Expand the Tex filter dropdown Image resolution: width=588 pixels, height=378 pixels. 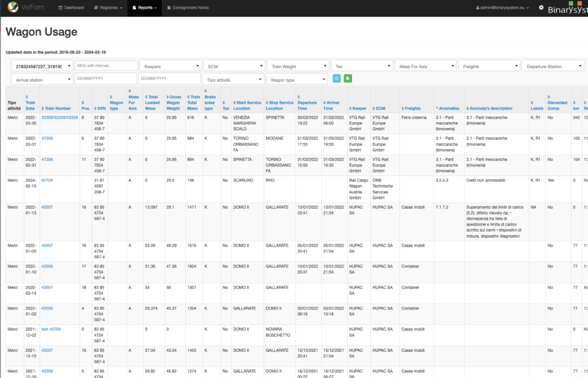point(362,67)
